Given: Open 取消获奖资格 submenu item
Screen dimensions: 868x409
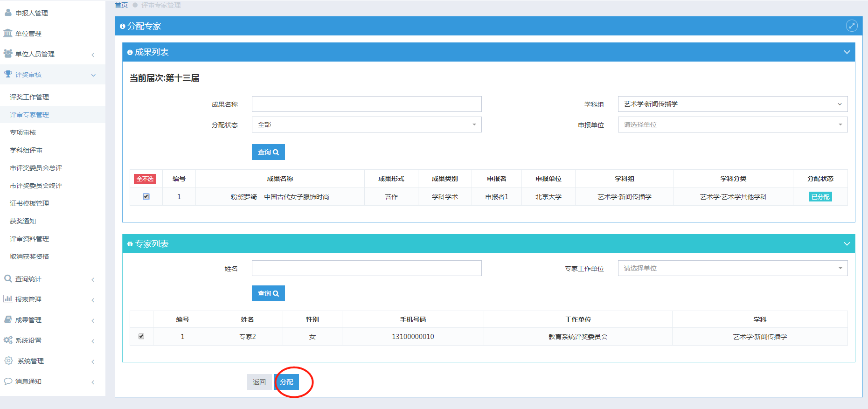Looking at the screenshot, I should (29, 256).
